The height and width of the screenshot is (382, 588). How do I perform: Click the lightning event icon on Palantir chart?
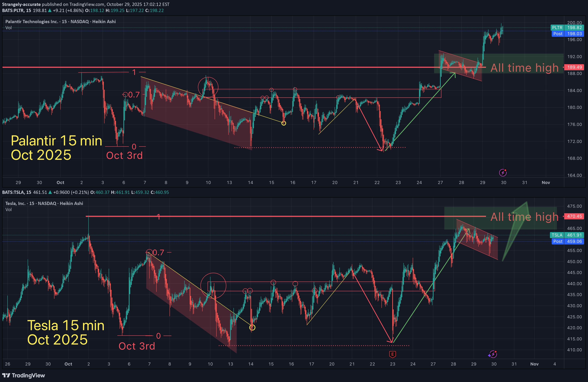pos(503,173)
